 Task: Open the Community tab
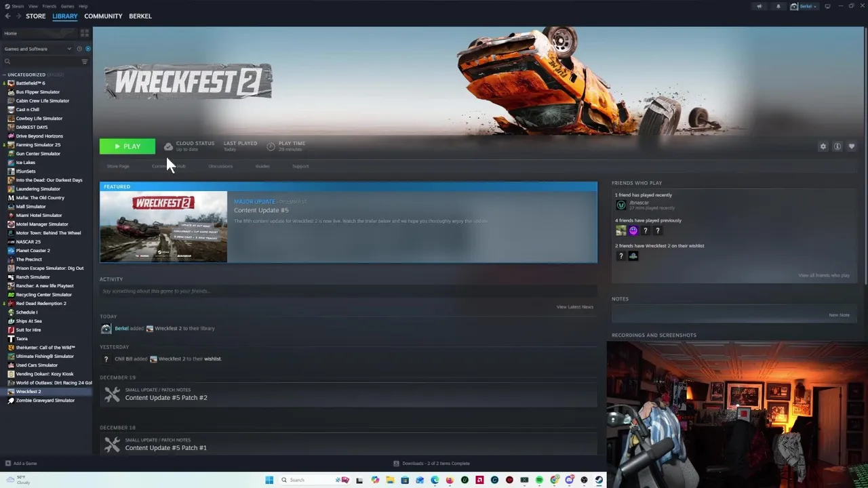(103, 16)
